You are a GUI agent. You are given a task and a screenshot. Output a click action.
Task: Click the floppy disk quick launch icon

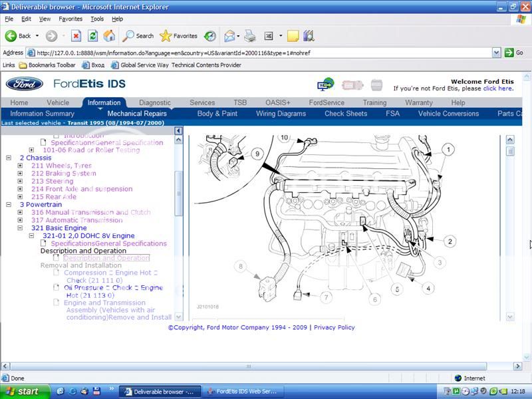coord(96,391)
